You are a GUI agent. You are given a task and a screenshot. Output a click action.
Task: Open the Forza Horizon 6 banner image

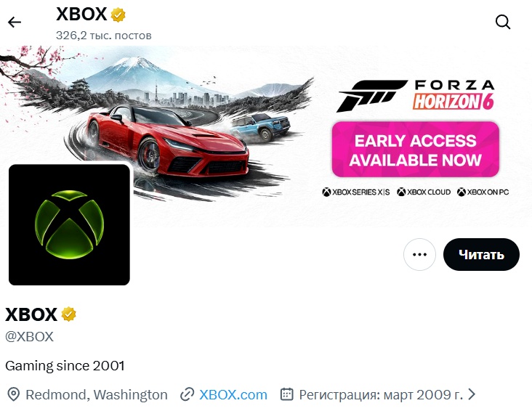pyautogui.click(x=266, y=137)
